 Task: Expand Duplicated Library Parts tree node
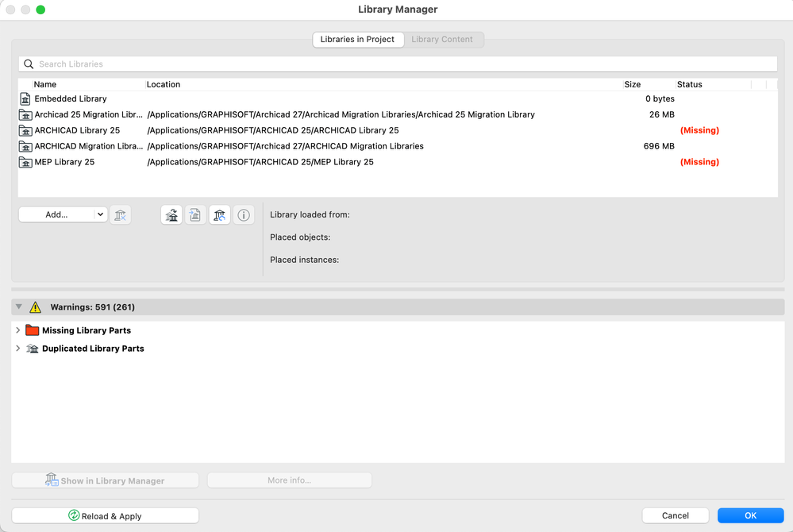pos(17,349)
